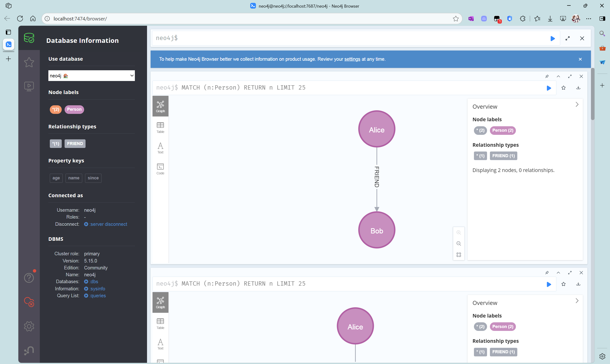
Task: Fullscreen the second result frame
Action: (570, 273)
